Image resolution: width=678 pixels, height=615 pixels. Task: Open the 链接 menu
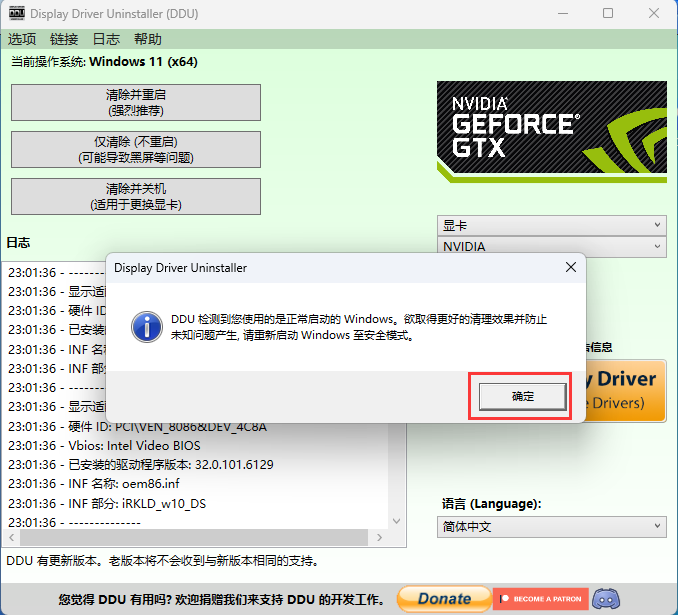coord(64,39)
